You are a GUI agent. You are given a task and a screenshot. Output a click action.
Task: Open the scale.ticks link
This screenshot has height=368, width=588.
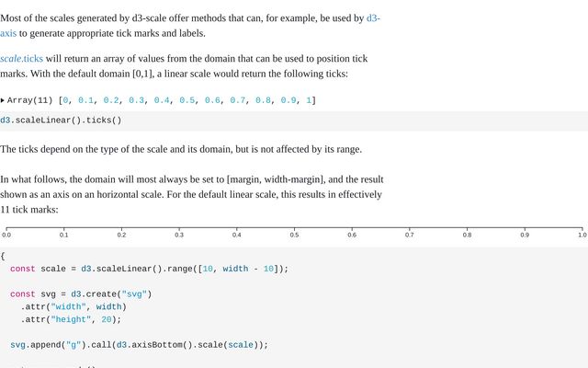21,59
